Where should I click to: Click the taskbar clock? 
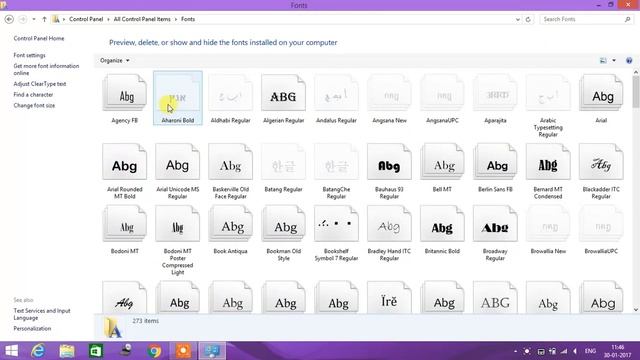click(618, 351)
